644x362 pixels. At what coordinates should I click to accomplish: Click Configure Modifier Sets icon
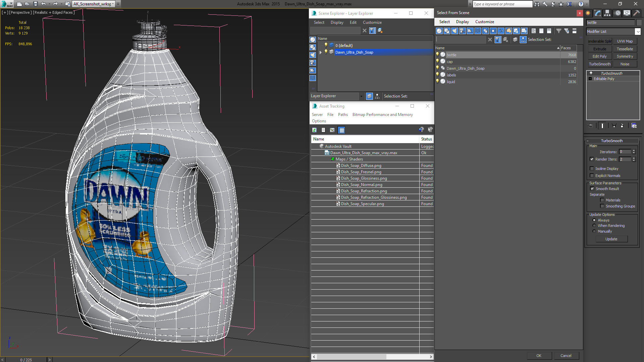634,126
